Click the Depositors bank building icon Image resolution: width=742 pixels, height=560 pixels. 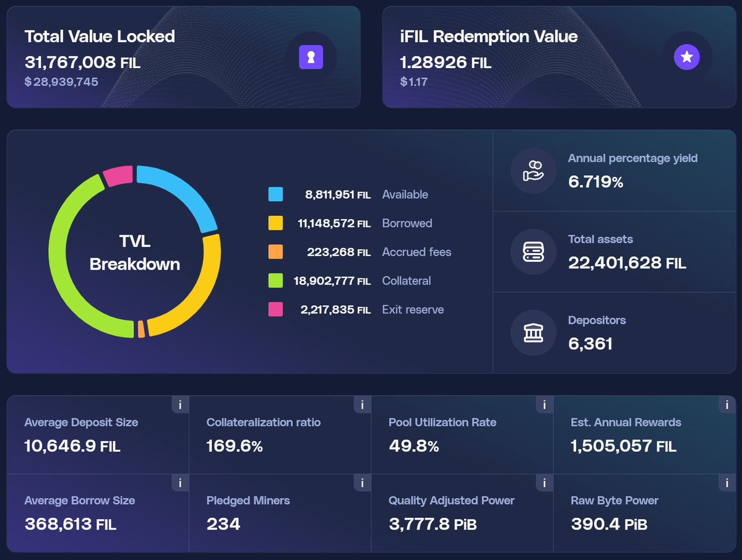tap(533, 332)
